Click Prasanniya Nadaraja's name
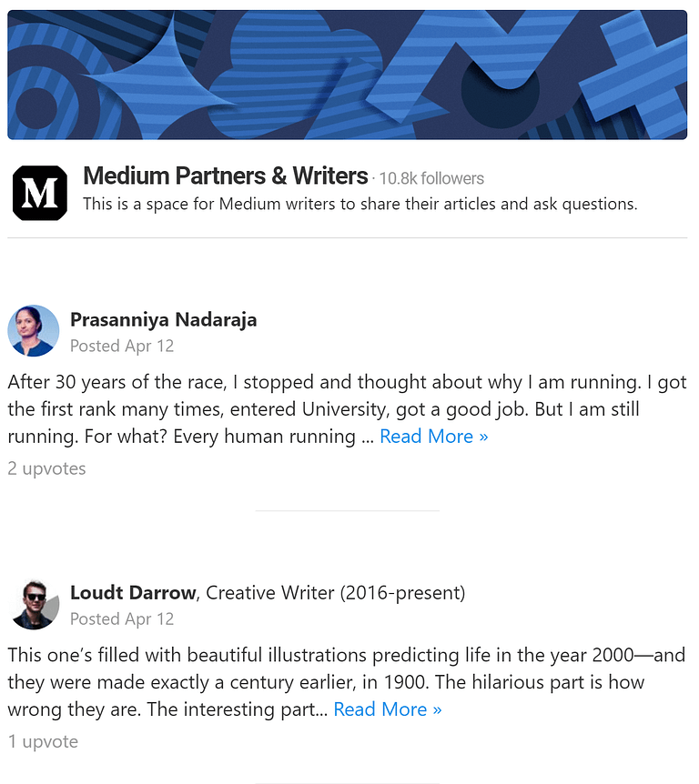The width and height of the screenshot is (699, 784). pyautogui.click(x=164, y=319)
